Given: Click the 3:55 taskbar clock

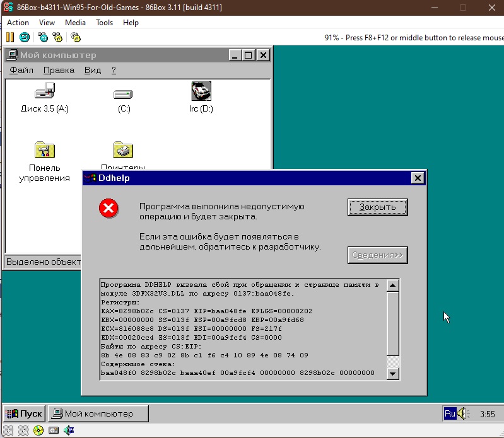Looking at the screenshot, I should [488, 414].
